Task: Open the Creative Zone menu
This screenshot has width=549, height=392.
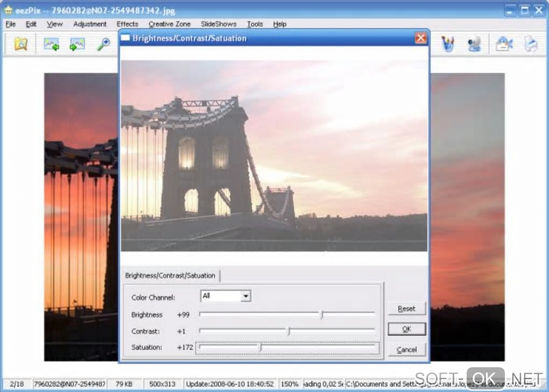Action: pos(170,24)
